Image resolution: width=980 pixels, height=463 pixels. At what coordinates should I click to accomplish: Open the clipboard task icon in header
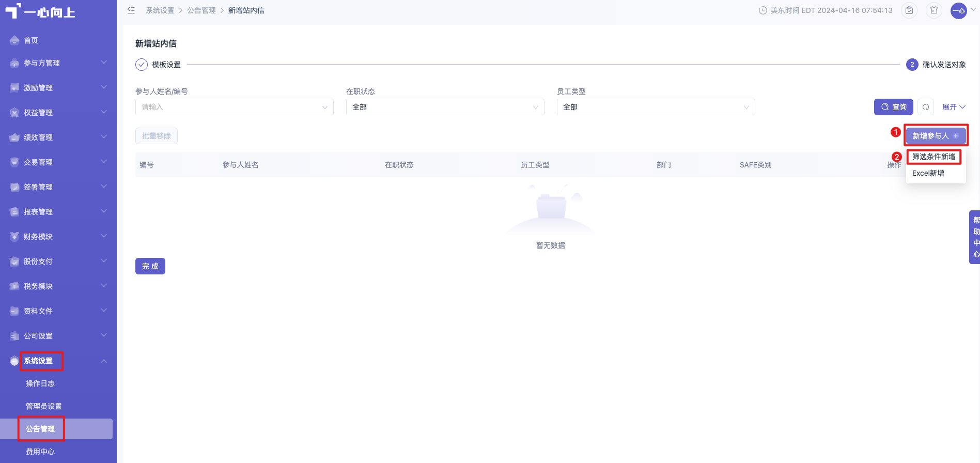pyautogui.click(x=909, y=10)
